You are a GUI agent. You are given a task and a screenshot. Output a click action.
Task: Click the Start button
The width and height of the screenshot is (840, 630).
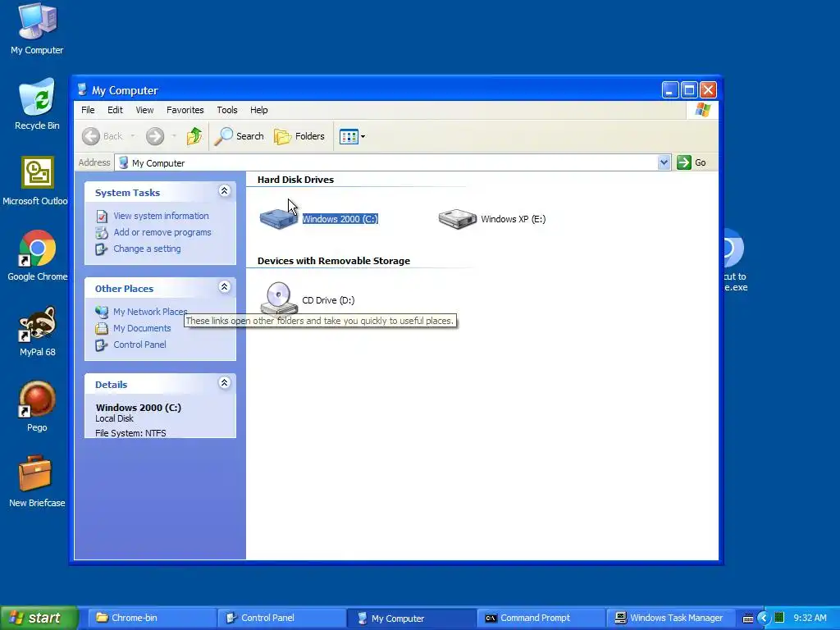point(39,618)
